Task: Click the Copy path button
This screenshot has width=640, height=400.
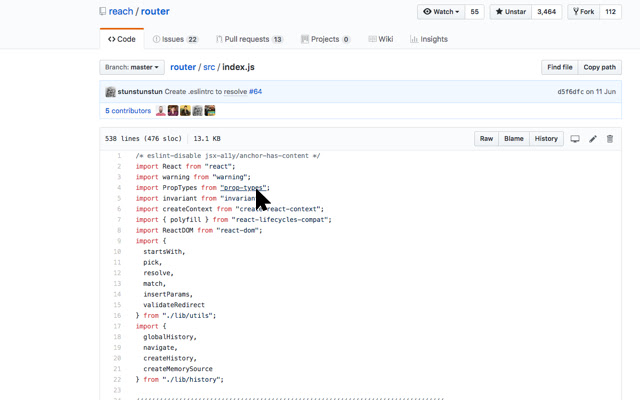Action: [600, 67]
